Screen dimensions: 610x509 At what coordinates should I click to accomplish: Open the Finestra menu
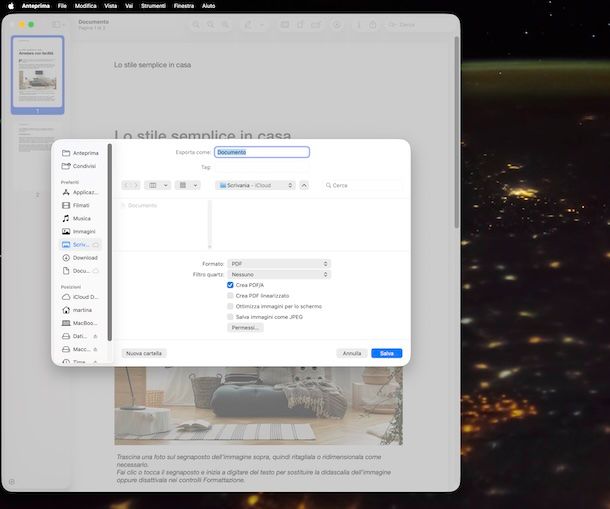[x=184, y=6]
